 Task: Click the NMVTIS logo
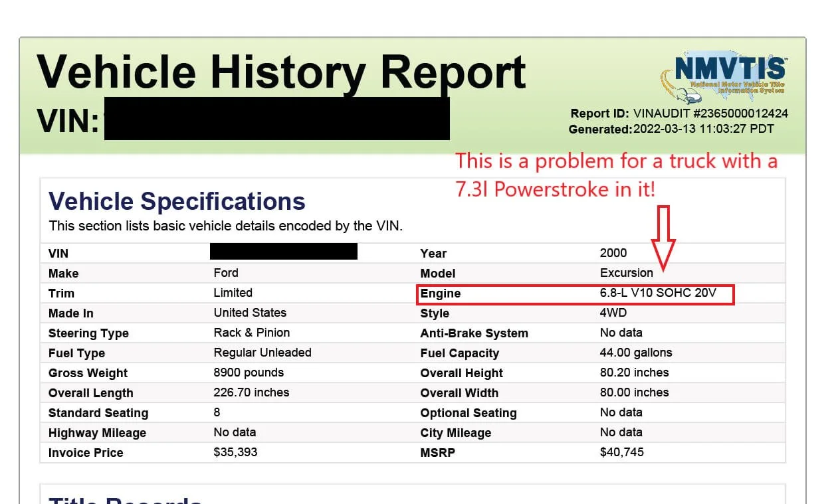tap(724, 76)
